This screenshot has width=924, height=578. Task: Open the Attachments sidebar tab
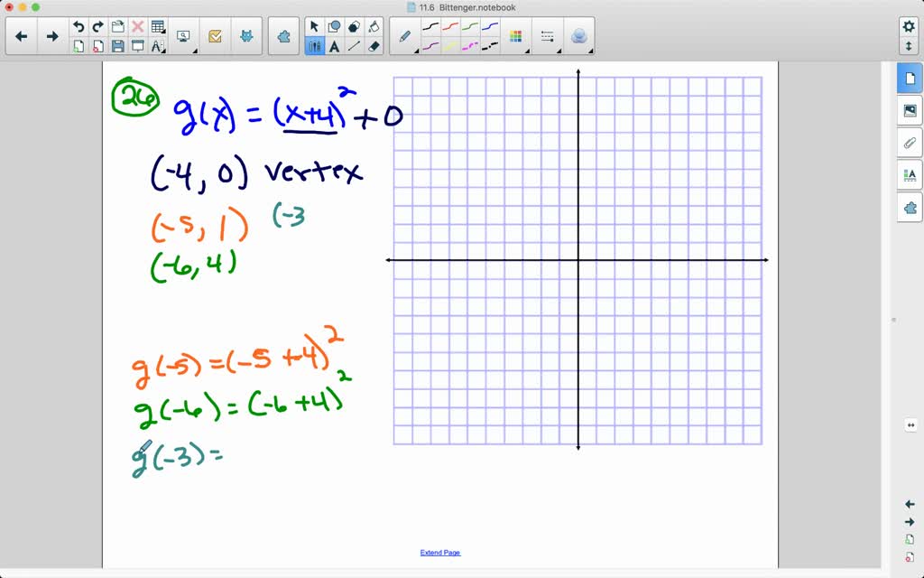(x=910, y=143)
